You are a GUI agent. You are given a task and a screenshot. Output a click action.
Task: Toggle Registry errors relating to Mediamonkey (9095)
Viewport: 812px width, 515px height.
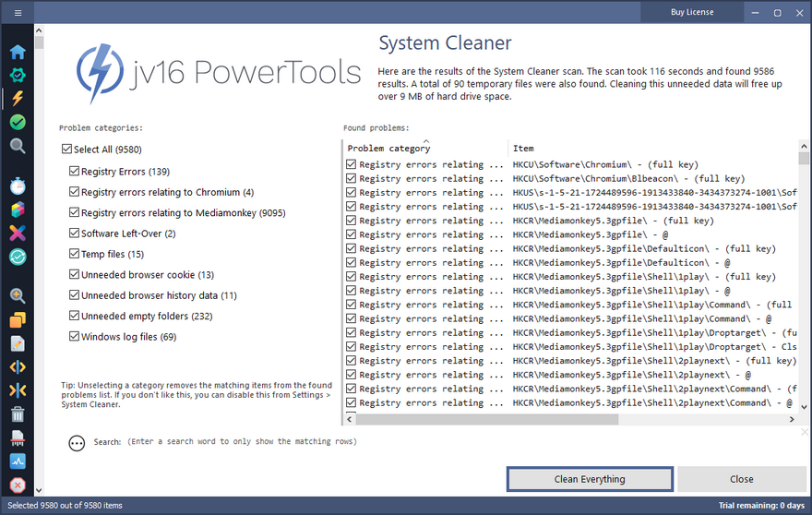tap(74, 212)
